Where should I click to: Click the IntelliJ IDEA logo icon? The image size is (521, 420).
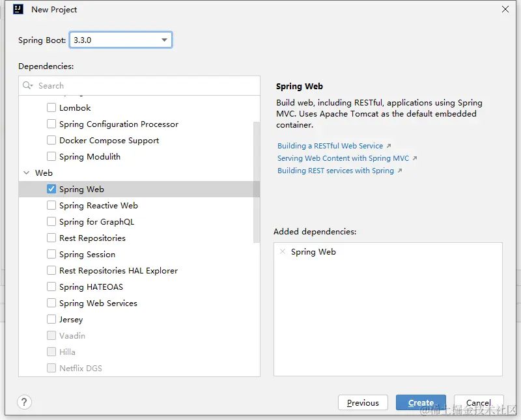[x=18, y=9]
